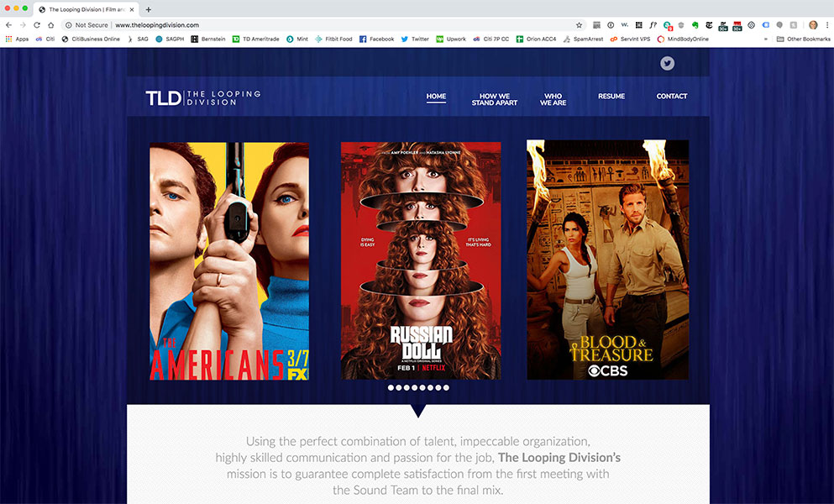834x504 pixels.
Task: Click the gray shield extension icon
Action: pos(681,25)
